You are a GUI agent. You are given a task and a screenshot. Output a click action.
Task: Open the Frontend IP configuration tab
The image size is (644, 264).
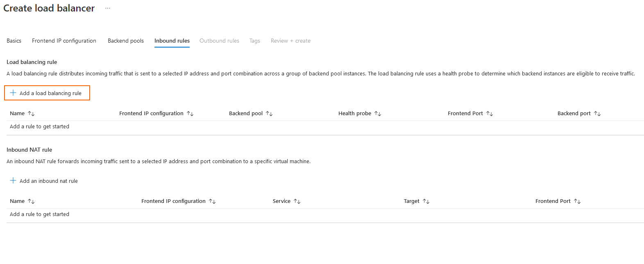click(x=64, y=41)
